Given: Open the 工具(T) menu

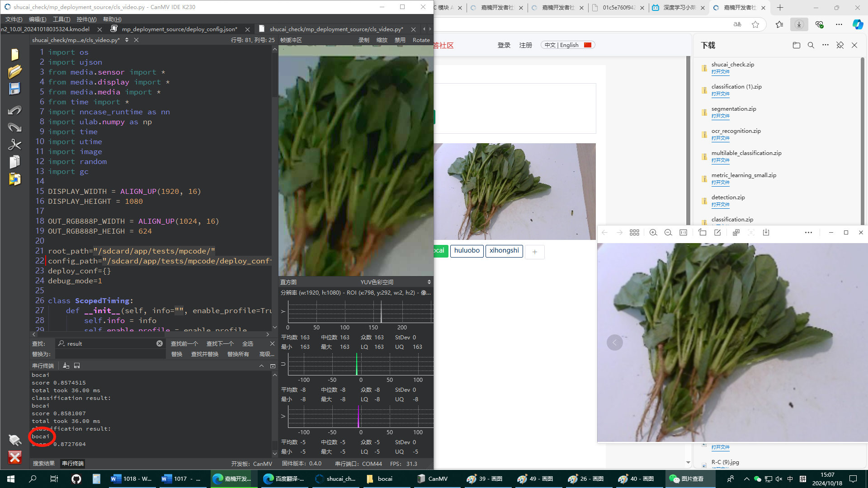Looking at the screenshot, I should click(x=61, y=19).
